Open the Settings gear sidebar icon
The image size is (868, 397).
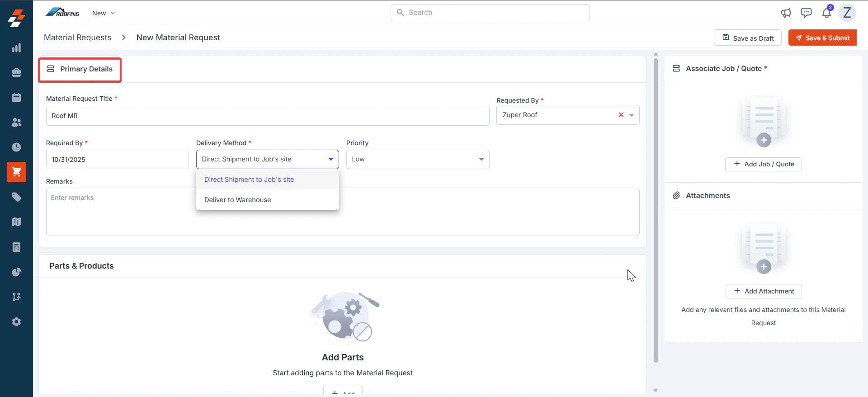pyautogui.click(x=16, y=322)
